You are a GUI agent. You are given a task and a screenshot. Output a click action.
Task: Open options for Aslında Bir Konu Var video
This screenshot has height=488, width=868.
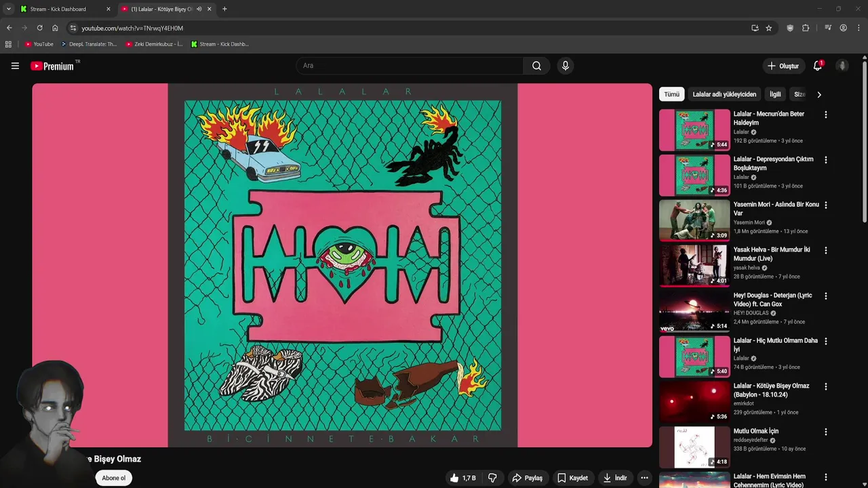click(825, 205)
